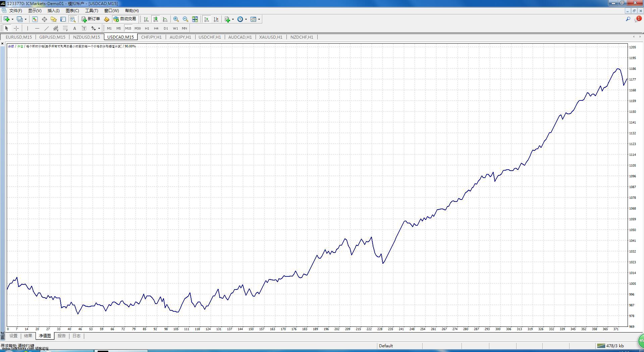Toggle the 自动交易 auto trading button
The height and width of the screenshot is (352, 644).
pyautogui.click(x=125, y=19)
